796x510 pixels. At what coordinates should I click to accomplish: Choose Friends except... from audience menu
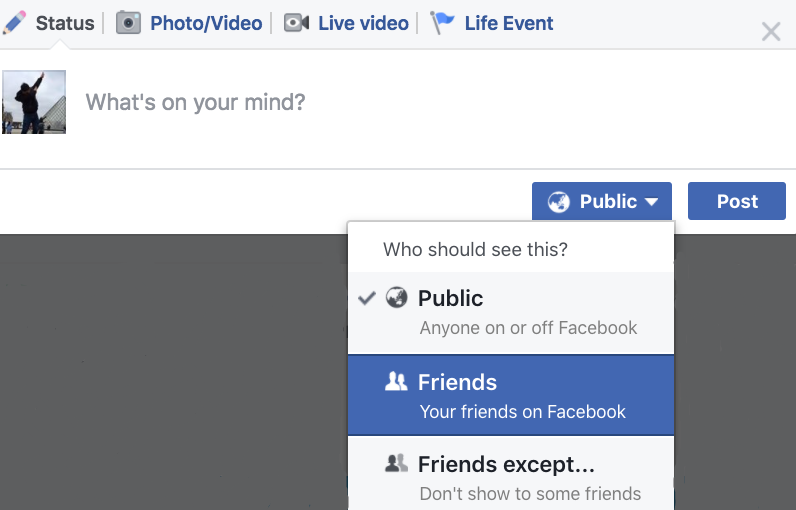(511, 476)
